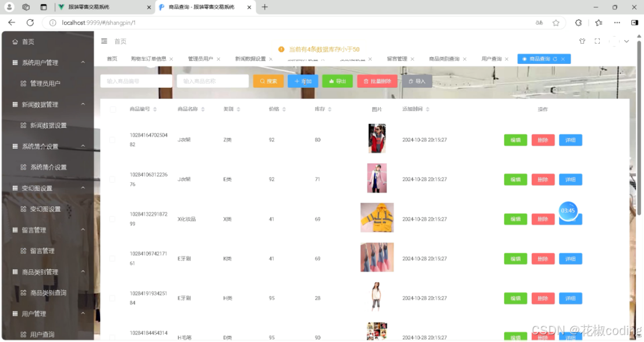The image size is (644, 342).
Task: Sort by the 价格 column arrows
Action: coord(284,109)
